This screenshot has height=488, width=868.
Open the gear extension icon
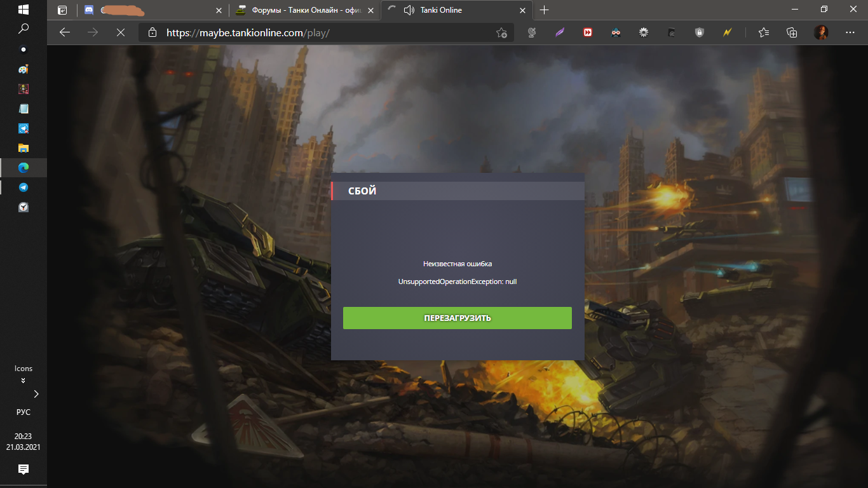(x=644, y=32)
